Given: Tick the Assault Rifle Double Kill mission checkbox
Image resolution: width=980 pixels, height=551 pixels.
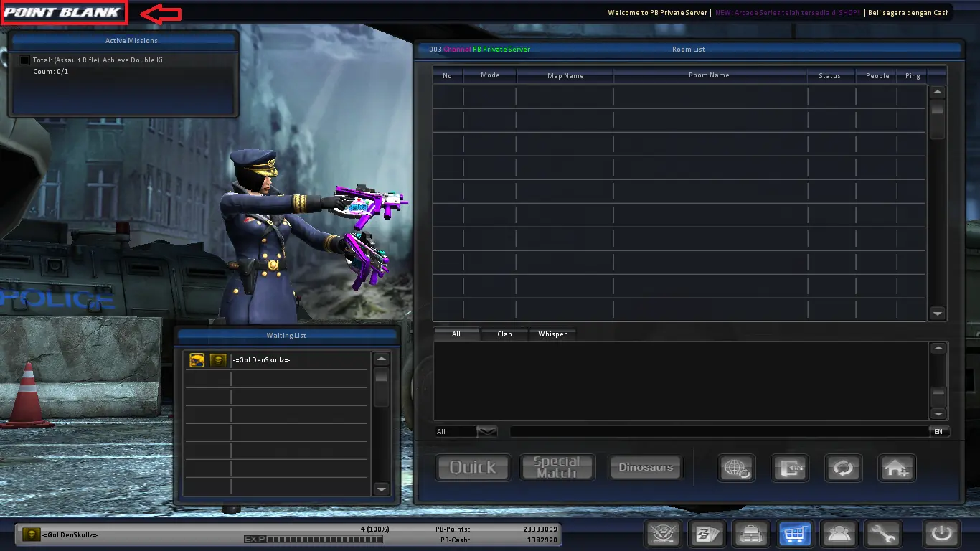Looking at the screenshot, I should tap(25, 60).
